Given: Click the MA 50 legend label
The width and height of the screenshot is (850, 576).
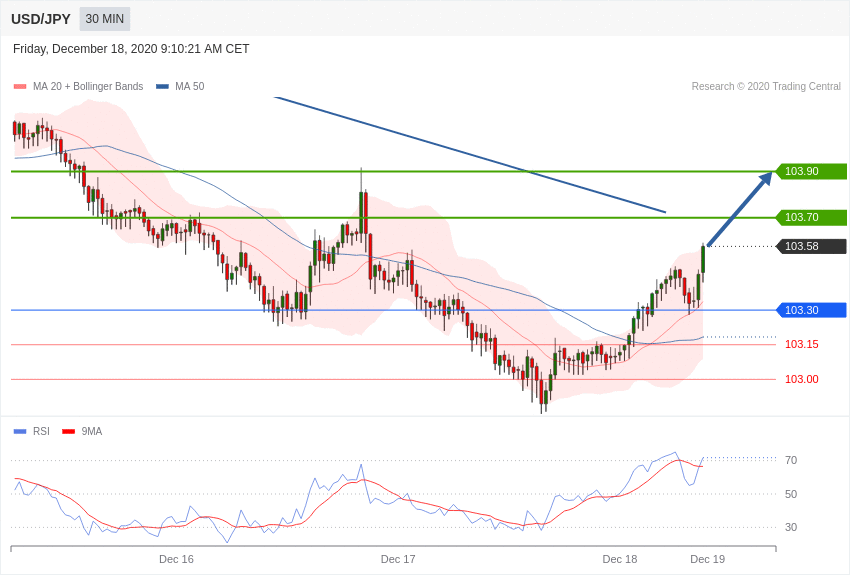Looking at the screenshot, I should click(190, 86).
